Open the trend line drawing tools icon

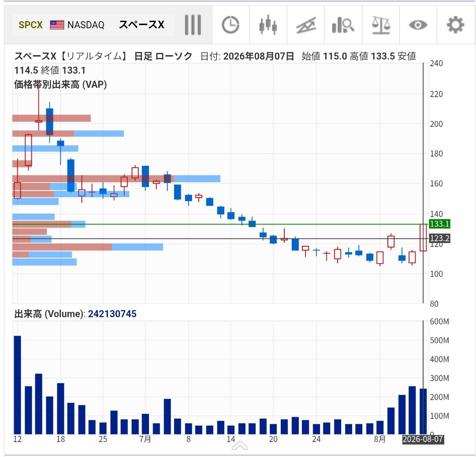(306, 25)
